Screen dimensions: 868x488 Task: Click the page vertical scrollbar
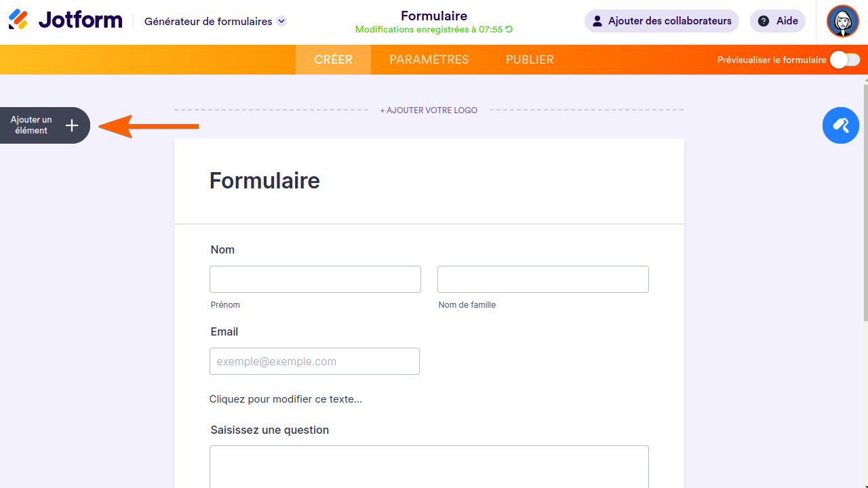tap(865, 203)
